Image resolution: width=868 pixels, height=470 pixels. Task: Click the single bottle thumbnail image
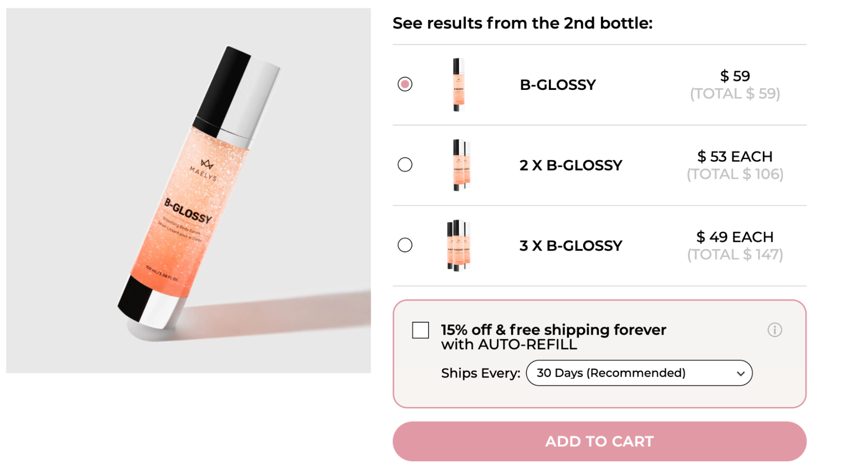[459, 85]
